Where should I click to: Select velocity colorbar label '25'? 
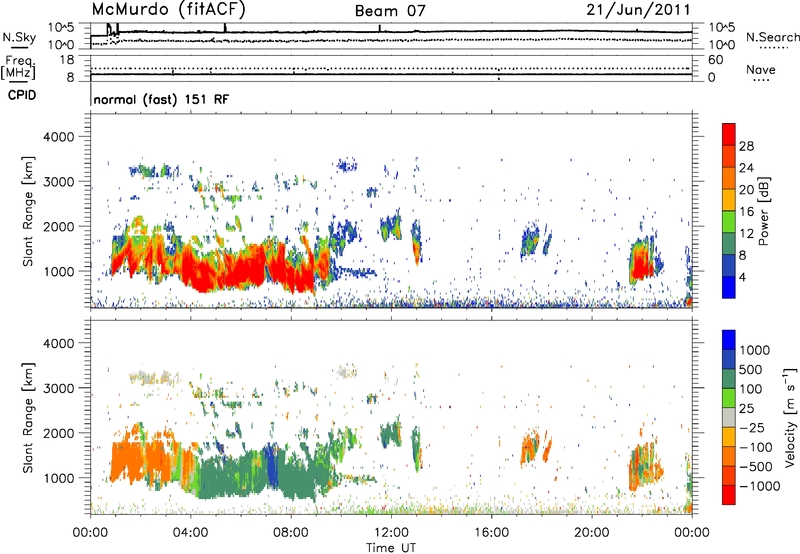(746, 408)
